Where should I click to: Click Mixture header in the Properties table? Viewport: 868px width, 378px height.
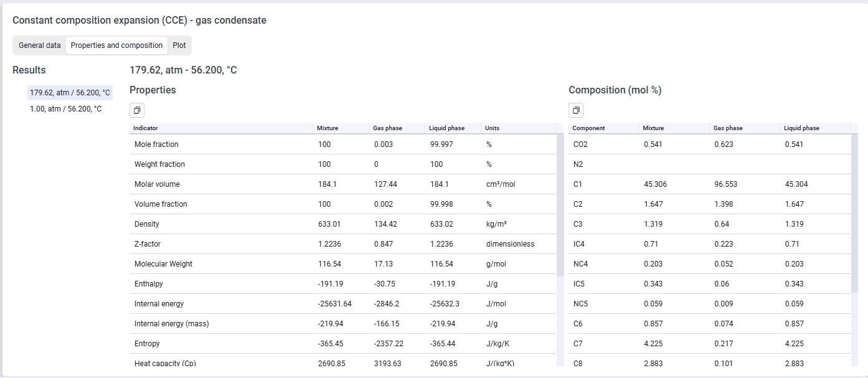point(341,128)
